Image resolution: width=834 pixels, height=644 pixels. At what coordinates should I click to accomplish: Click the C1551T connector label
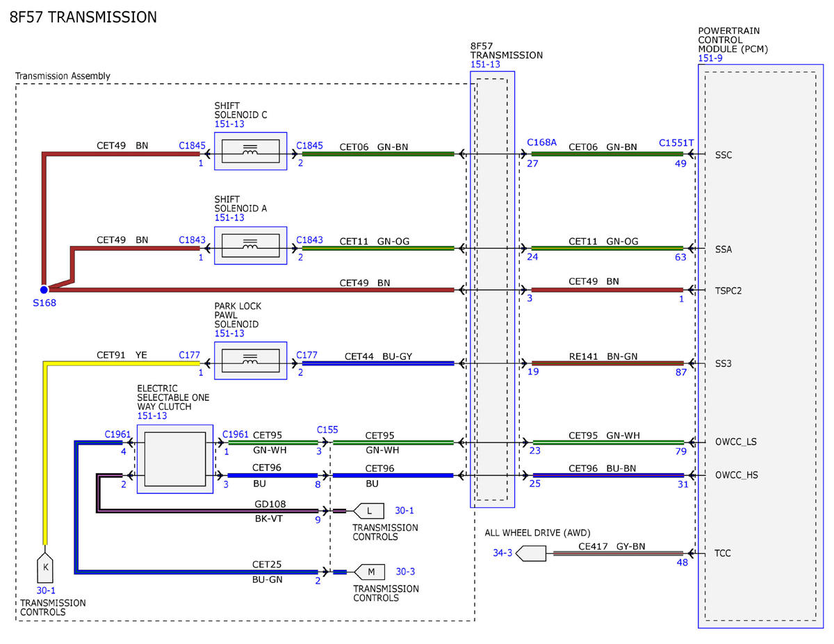(x=677, y=142)
